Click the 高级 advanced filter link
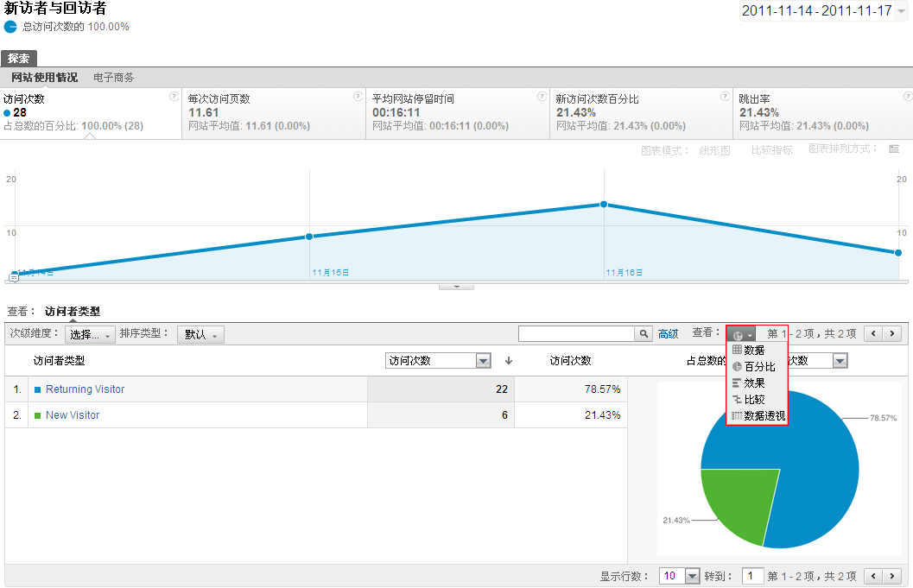Screen dimensions: 913x588 pos(668,333)
